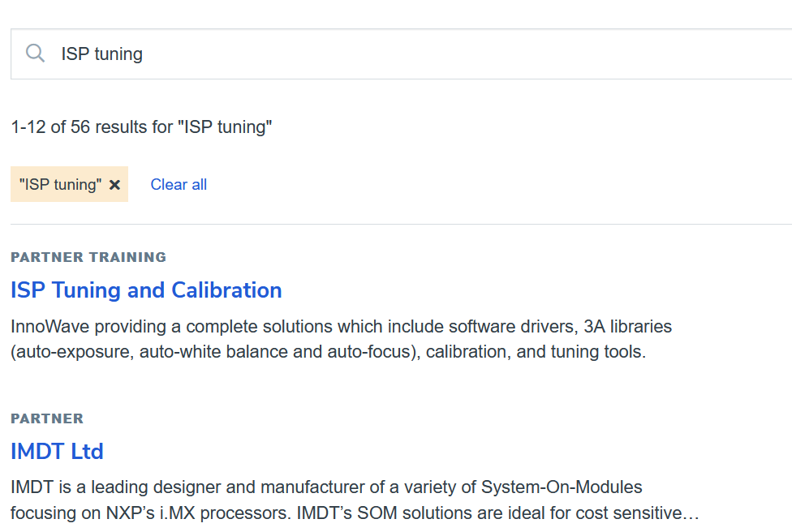Click the results count showing 1-12 of 56
Screen dimensions: 792x532
141,127
